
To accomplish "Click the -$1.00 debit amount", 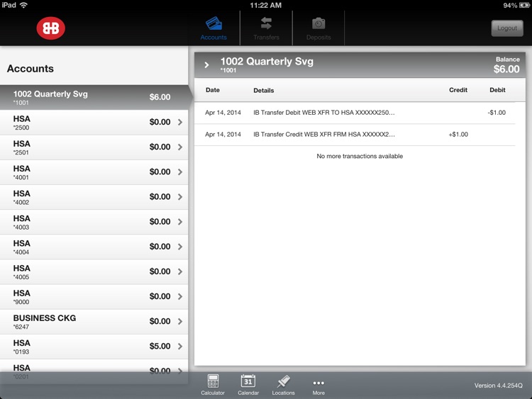I will pyautogui.click(x=497, y=113).
